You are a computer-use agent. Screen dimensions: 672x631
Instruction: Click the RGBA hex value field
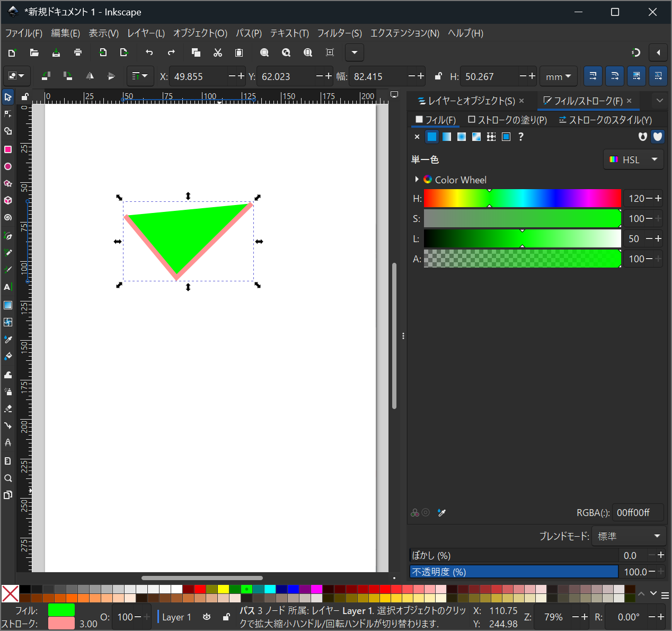[637, 512]
